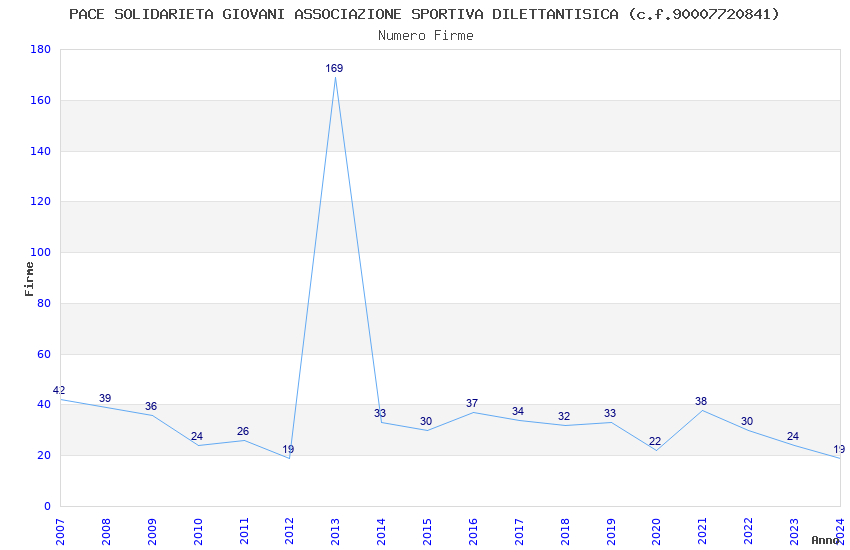
Task: Click the x-axis year 2011
Action: (243, 532)
